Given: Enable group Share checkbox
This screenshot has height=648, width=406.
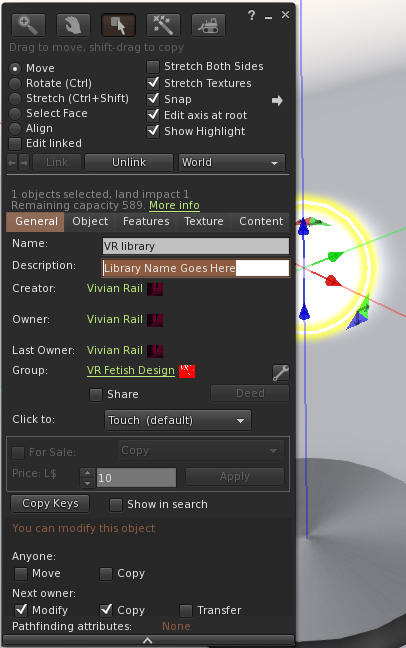Looking at the screenshot, I should (x=96, y=395).
